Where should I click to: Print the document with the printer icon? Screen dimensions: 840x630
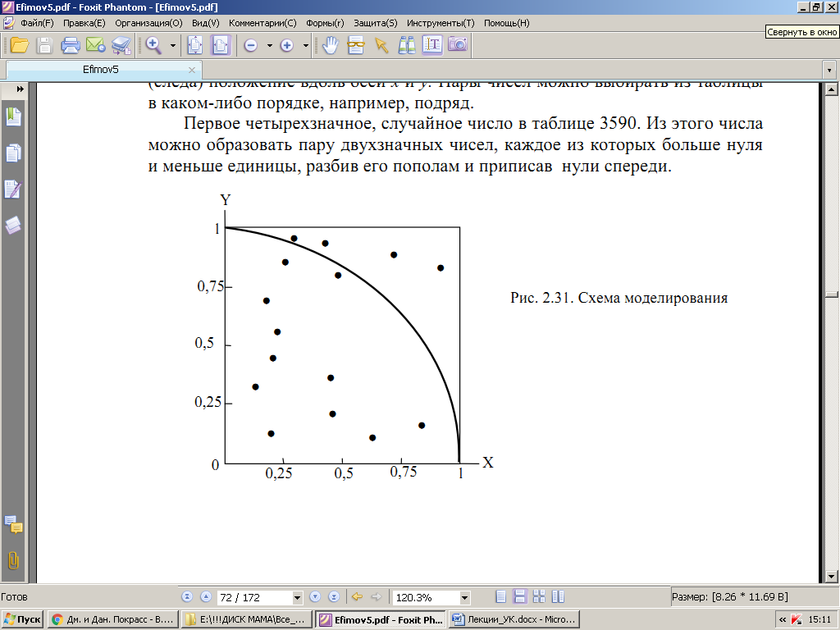coord(71,45)
